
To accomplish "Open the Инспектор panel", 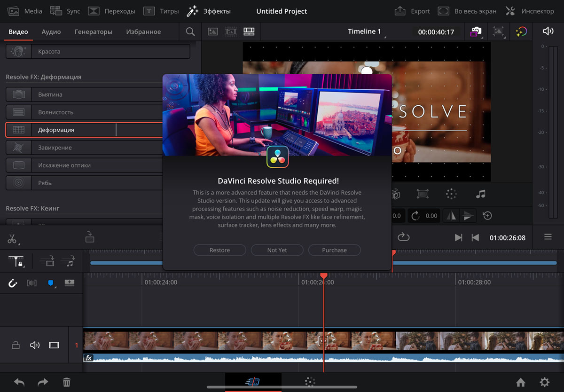I will pyautogui.click(x=530, y=11).
